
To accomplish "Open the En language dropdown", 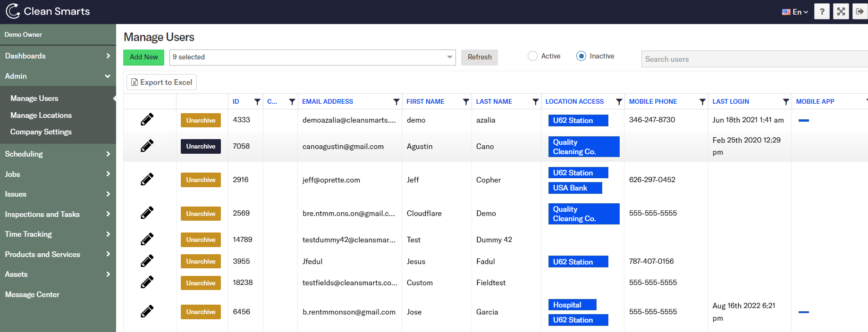I will [x=795, y=12].
